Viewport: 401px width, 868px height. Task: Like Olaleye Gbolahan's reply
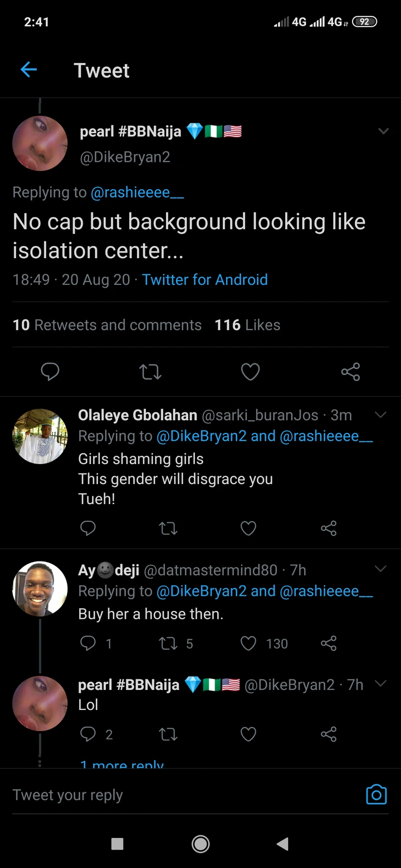tap(248, 527)
